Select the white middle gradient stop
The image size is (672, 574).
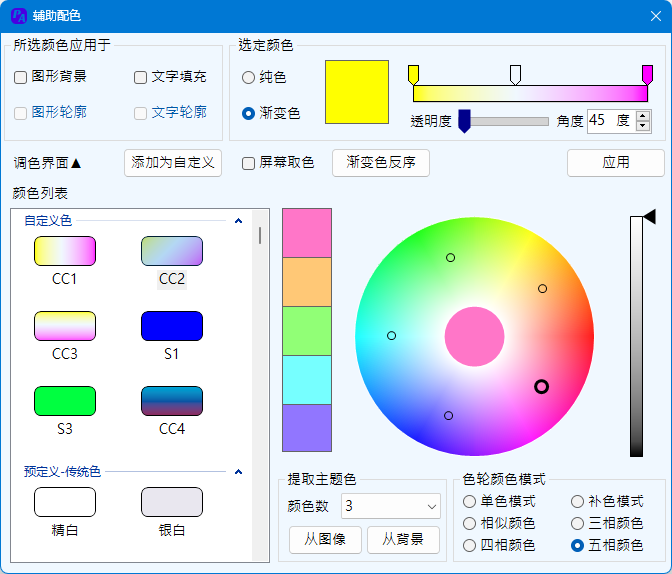tap(515, 75)
